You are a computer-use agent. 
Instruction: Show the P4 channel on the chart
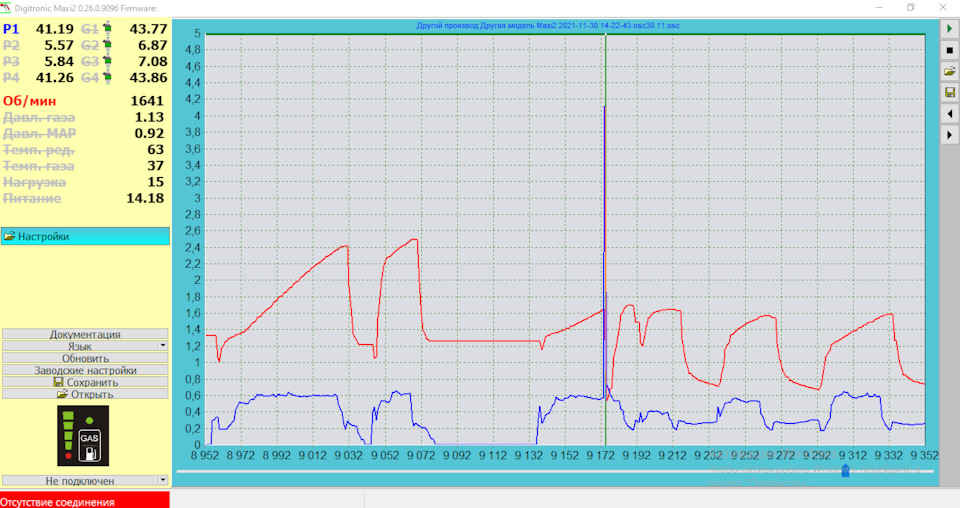[12, 78]
